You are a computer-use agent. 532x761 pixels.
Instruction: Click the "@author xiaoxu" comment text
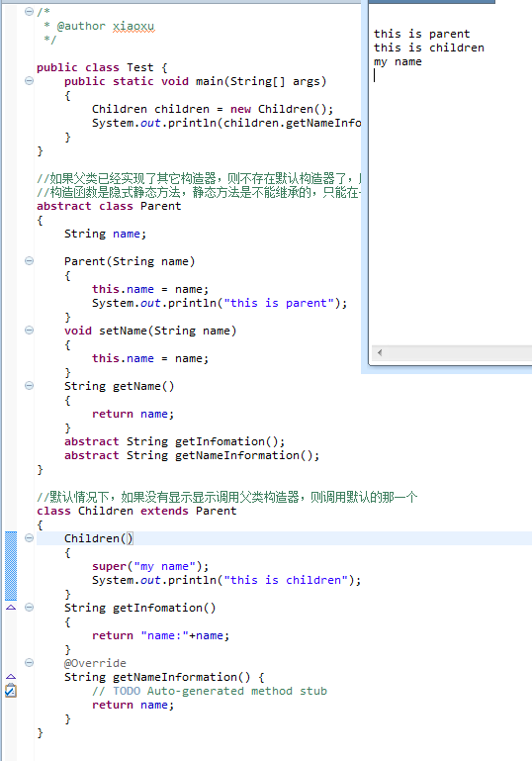(106, 26)
